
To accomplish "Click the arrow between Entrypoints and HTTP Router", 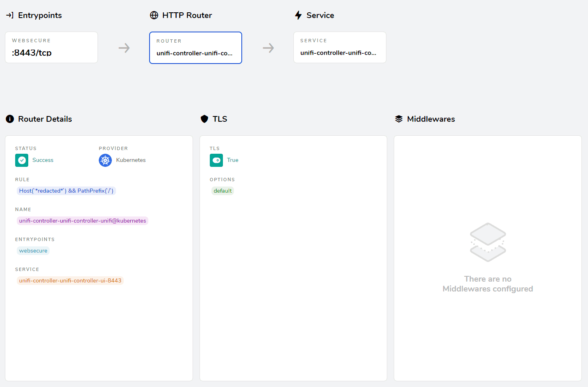I will point(124,48).
